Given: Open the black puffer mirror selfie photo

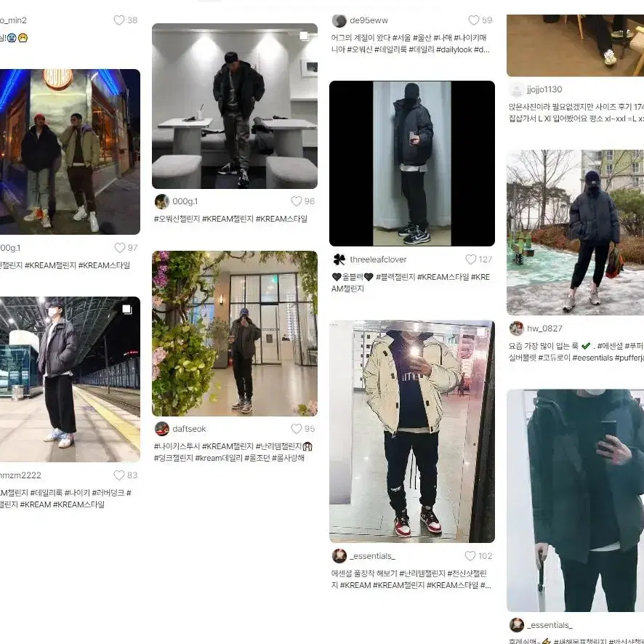Looking at the screenshot, I should (412, 164).
